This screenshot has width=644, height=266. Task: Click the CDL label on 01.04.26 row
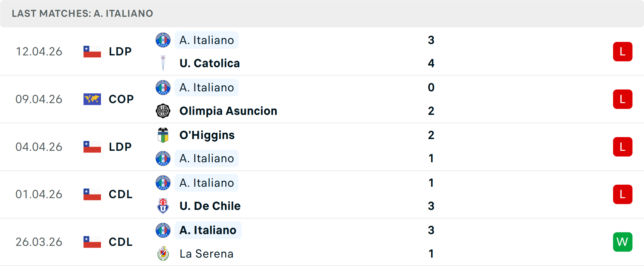pos(120,194)
